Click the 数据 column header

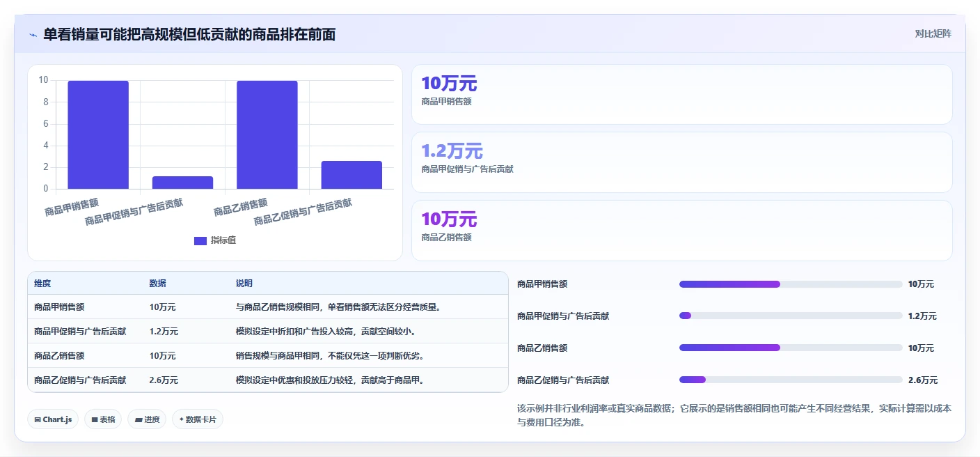[157, 284]
